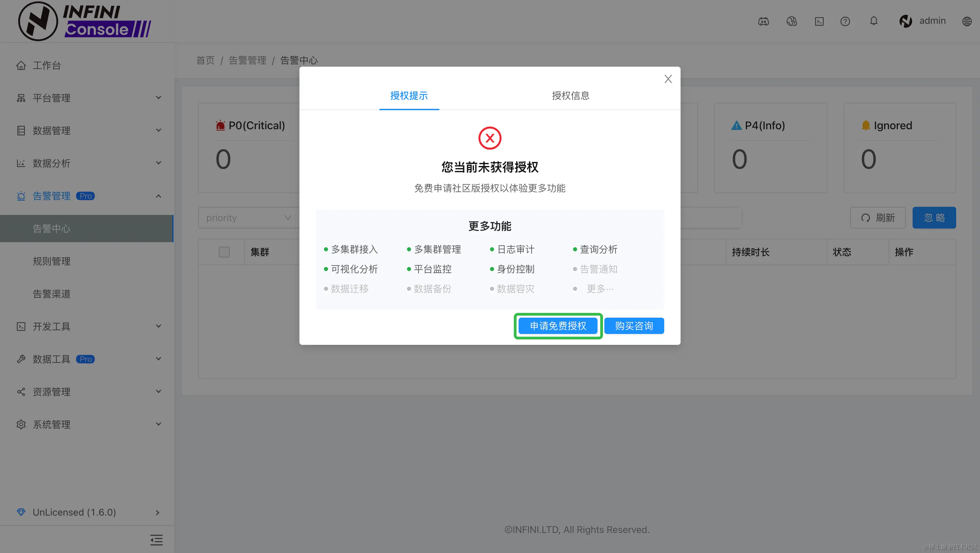Click the 购买咨询 button
The height and width of the screenshot is (553, 980).
(633, 325)
